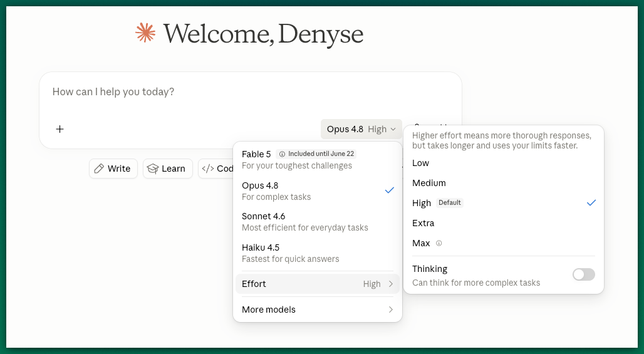Image resolution: width=644 pixels, height=354 pixels.
Task: Select Low effort level
Action: click(504, 163)
